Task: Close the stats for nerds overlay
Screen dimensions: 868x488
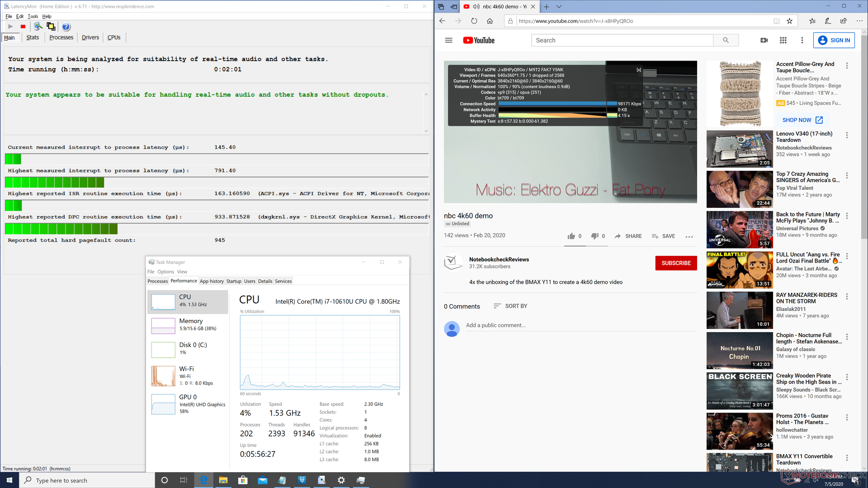Action: [x=639, y=70]
